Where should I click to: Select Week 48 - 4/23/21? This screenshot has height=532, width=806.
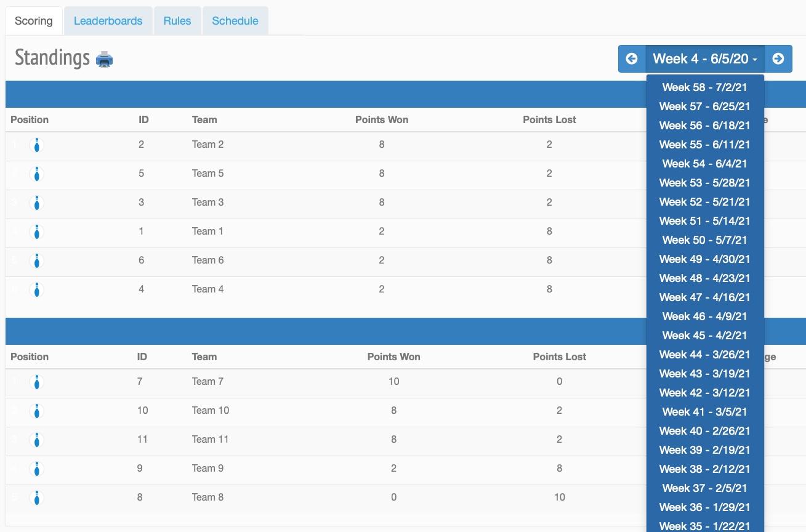(x=705, y=278)
